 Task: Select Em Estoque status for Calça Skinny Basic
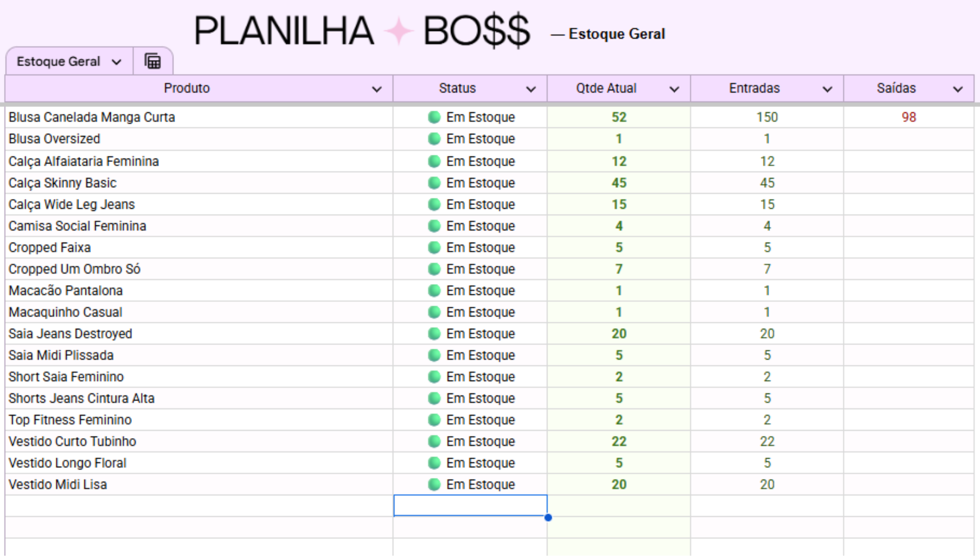(x=480, y=183)
